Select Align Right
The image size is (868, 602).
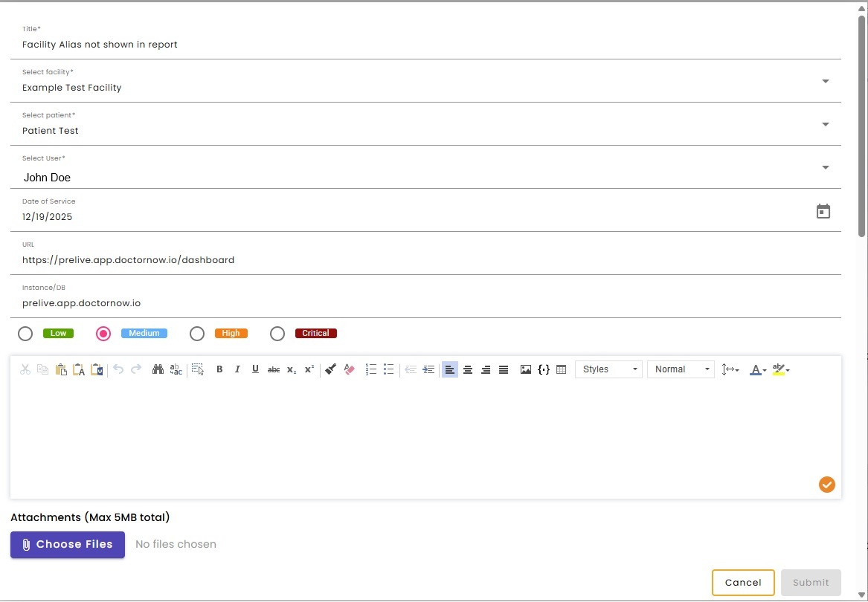click(486, 369)
